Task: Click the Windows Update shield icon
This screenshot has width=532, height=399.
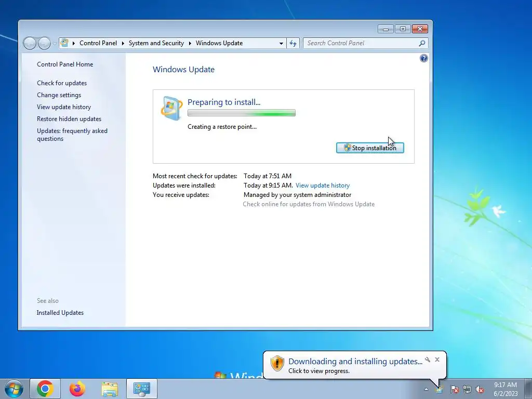Action: click(x=171, y=108)
